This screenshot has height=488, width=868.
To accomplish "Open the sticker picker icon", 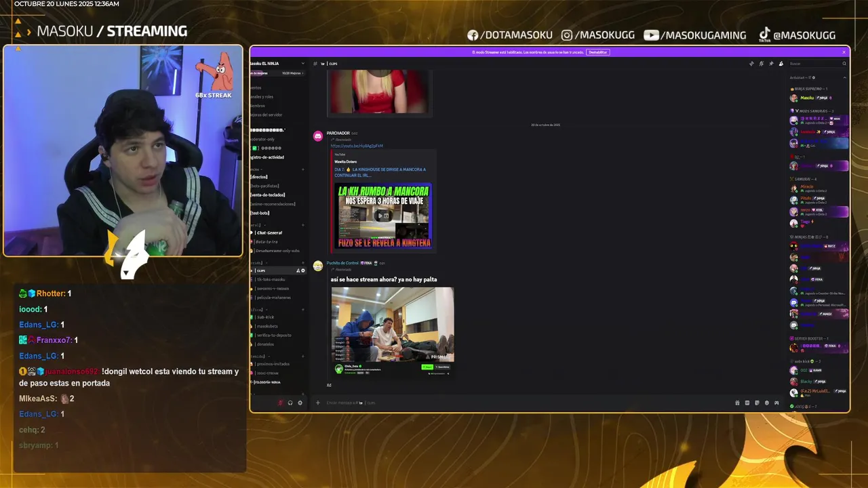I will coord(757,403).
